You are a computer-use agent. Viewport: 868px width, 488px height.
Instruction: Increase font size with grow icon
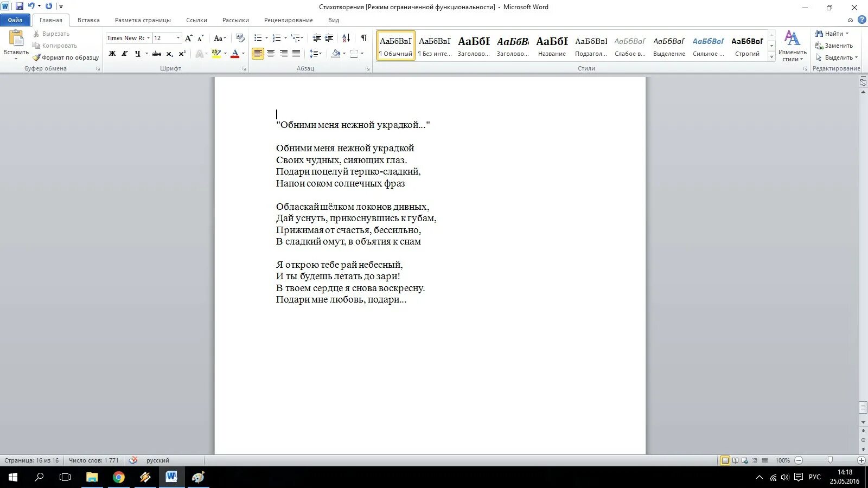point(188,38)
